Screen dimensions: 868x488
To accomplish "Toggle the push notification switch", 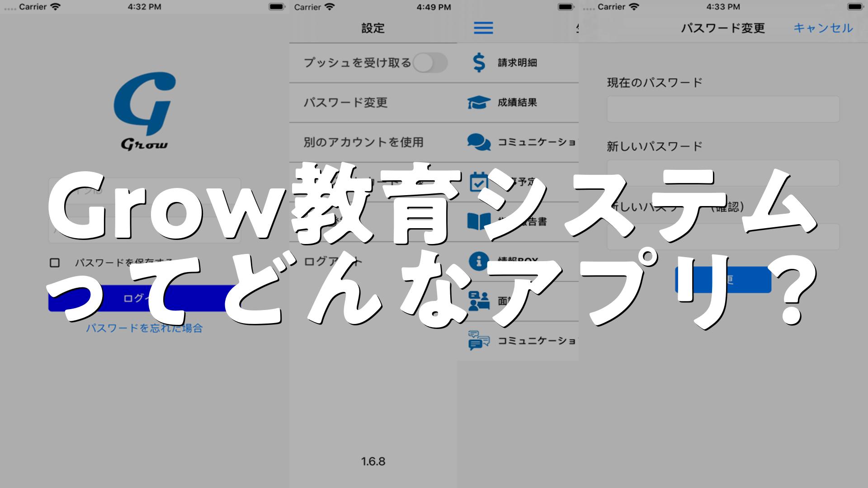I will (x=430, y=63).
